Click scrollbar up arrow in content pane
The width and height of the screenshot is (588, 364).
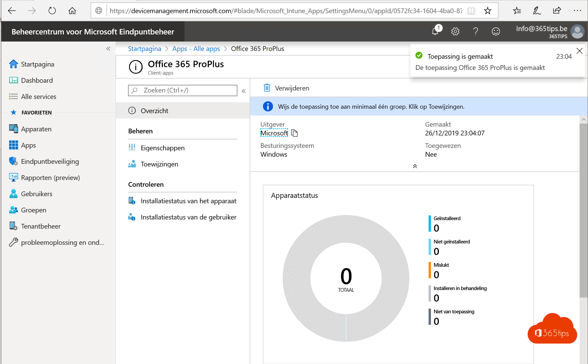584,120
